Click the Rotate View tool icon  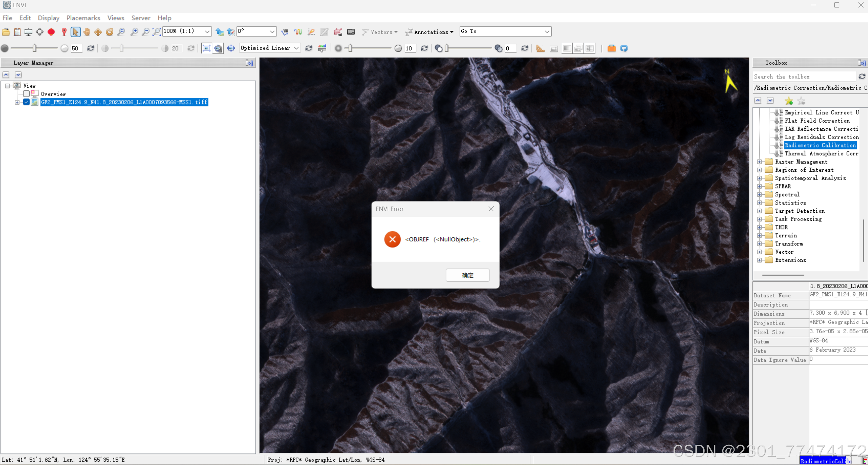110,32
